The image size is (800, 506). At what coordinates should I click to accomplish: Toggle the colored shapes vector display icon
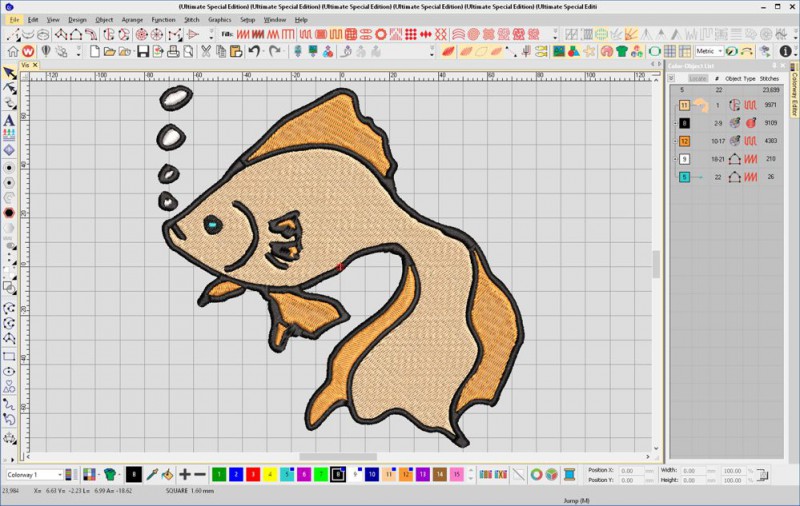pos(573,51)
